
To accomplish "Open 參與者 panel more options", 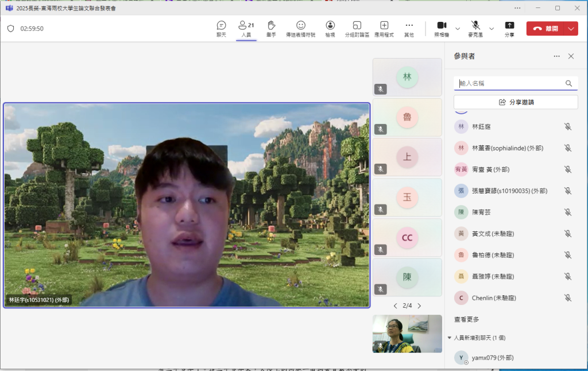I will (x=556, y=56).
